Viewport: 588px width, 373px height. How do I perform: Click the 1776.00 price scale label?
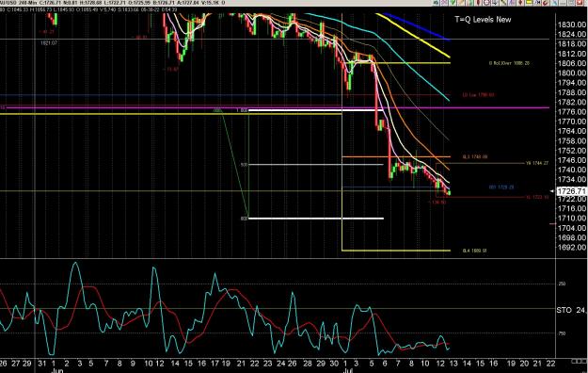tap(571, 112)
